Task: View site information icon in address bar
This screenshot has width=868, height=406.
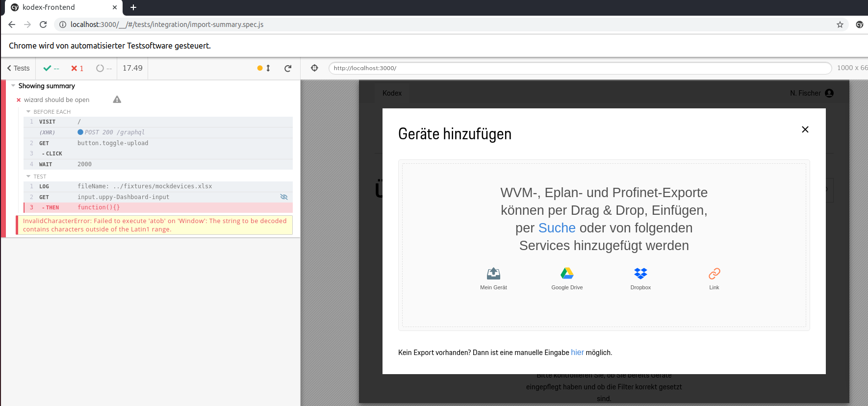Action: coord(63,25)
